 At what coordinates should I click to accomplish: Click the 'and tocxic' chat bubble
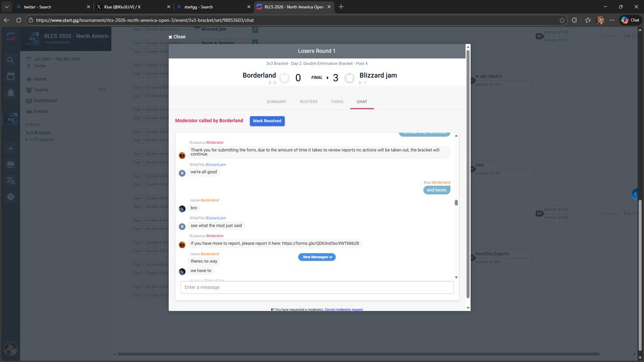437,190
